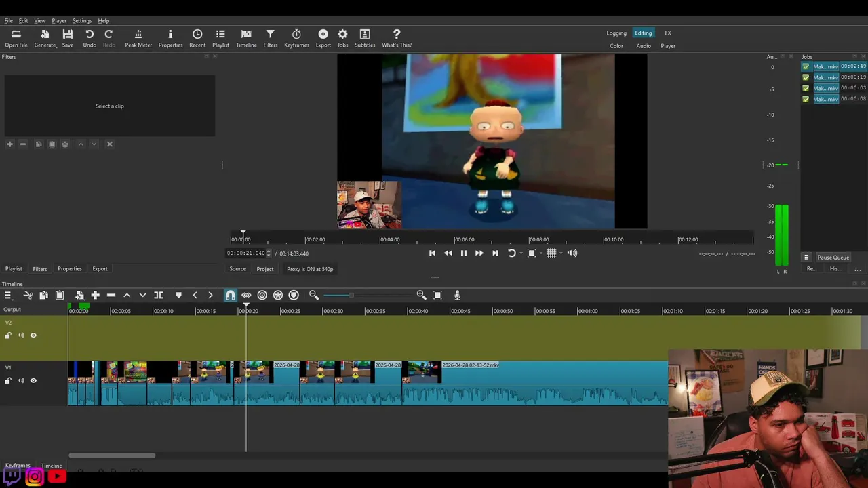868x488 pixels.
Task: Click the Proxy is ON at 540p button
Action: (310, 269)
